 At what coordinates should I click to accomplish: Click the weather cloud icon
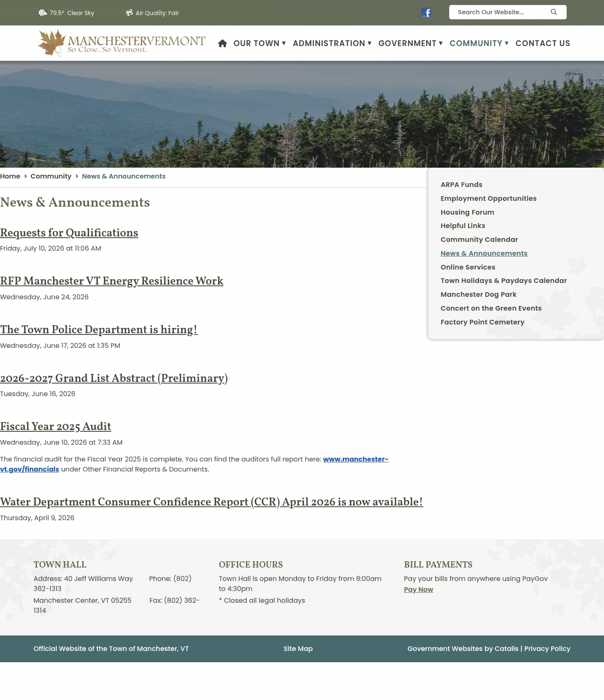[42, 13]
